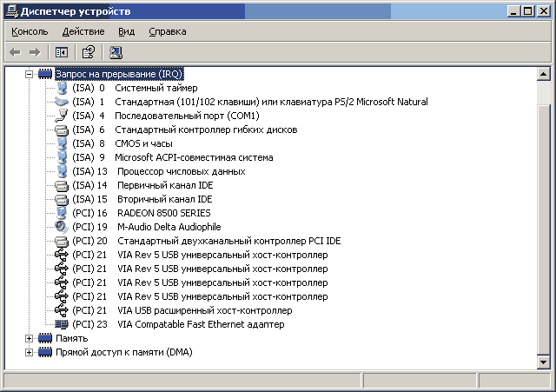Click the scrollbar down arrow
The image size is (556, 392).
pos(543,362)
